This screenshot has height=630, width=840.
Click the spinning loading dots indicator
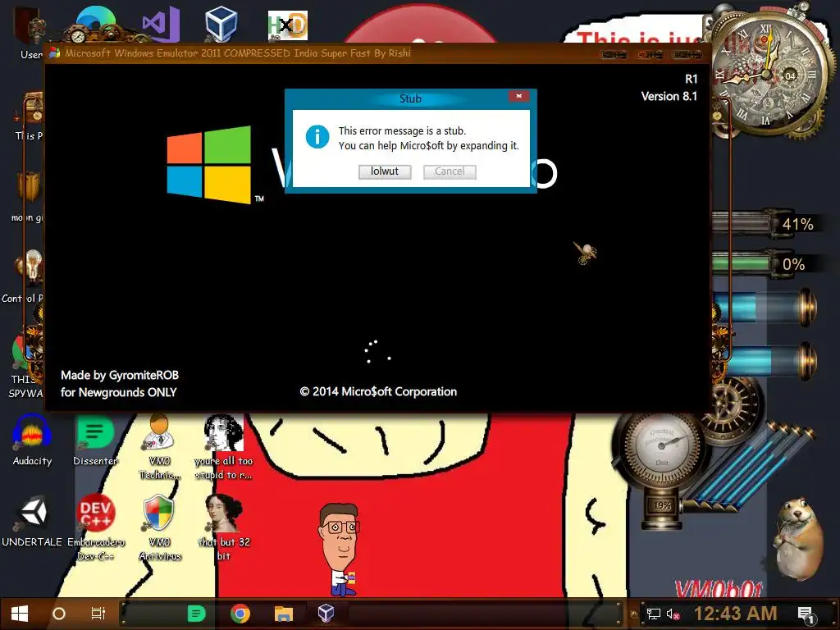point(377,352)
